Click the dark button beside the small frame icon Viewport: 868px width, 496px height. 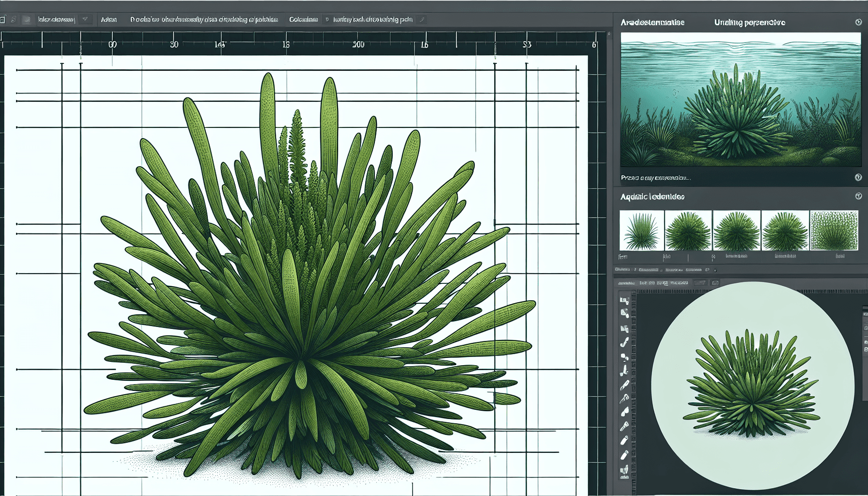coord(699,283)
